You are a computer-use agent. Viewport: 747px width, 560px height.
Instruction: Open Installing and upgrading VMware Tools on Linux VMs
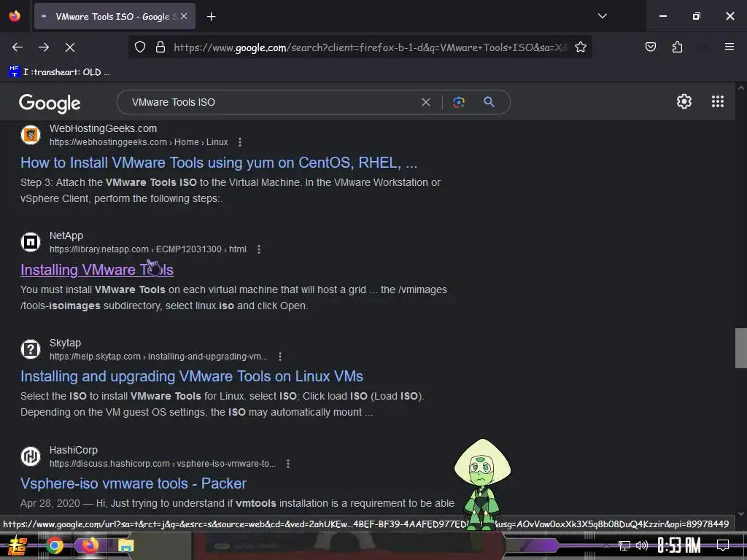pyautogui.click(x=192, y=376)
